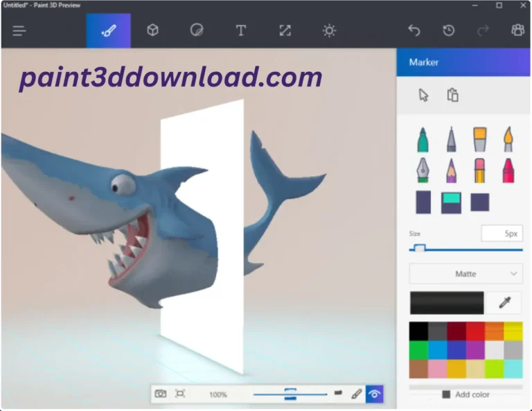This screenshot has height=411, width=532.
Task: Open the hamburger menu
Action: tap(19, 31)
